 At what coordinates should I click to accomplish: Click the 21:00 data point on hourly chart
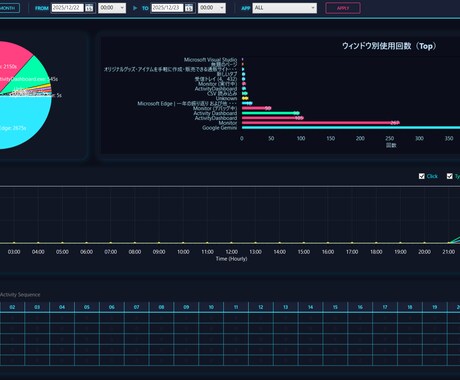pos(448,243)
